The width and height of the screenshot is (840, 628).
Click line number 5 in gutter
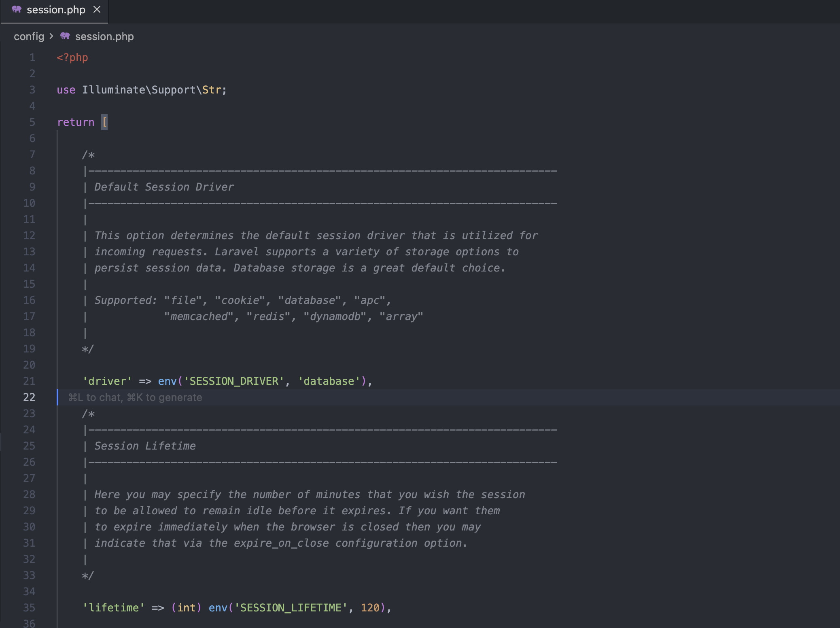coord(32,122)
